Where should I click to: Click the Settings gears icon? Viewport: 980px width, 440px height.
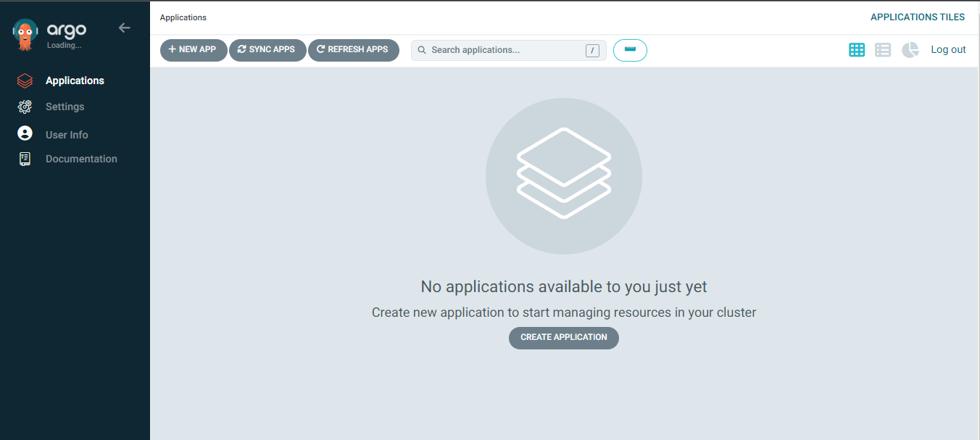(x=25, y=107)
